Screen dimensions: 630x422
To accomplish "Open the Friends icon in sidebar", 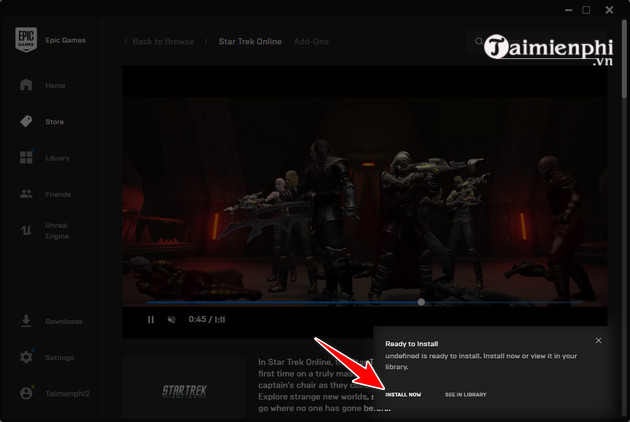I will [x=27, y=194].
